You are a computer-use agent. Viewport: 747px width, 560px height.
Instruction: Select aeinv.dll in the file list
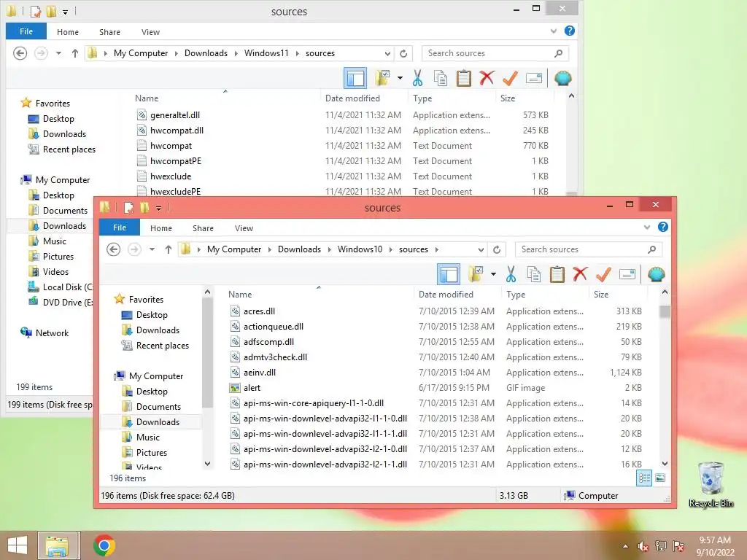coord(260,373)
